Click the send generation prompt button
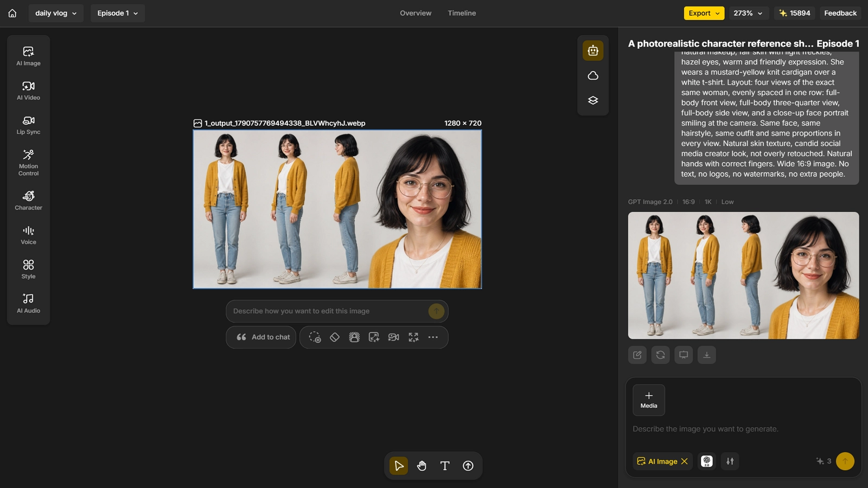The width and height of the screenshot is (868, 488). (x=845, y=461)
